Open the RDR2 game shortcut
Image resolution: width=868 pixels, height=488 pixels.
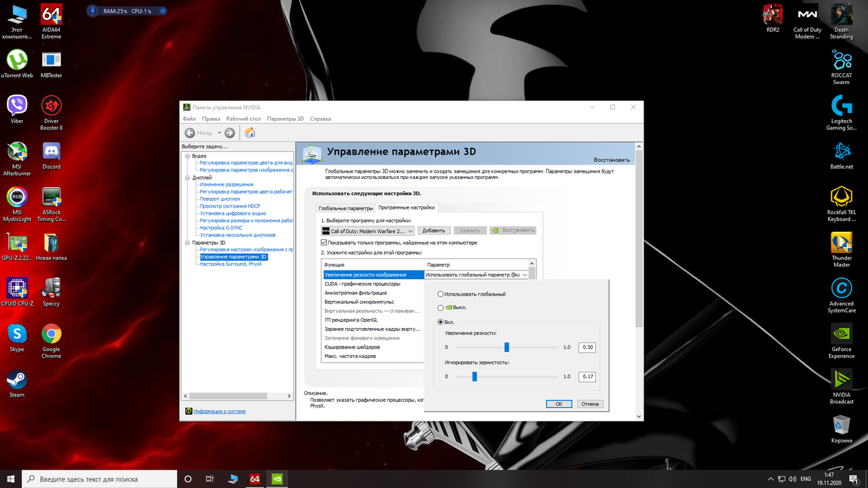(773, 17)
